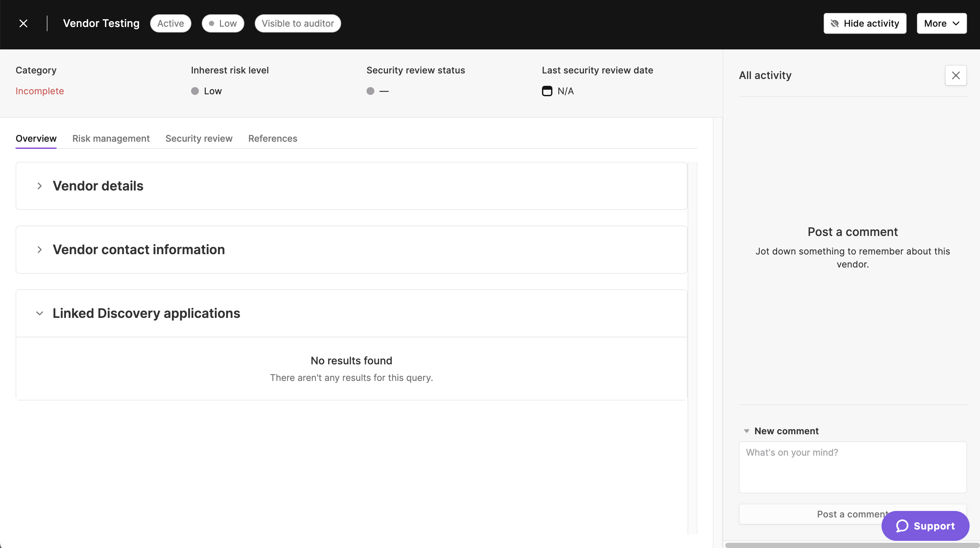Close the Vendor Testing panel
The width and height of the screenshot is (980, 548).
pyautogui.click(x=23, y=24)
